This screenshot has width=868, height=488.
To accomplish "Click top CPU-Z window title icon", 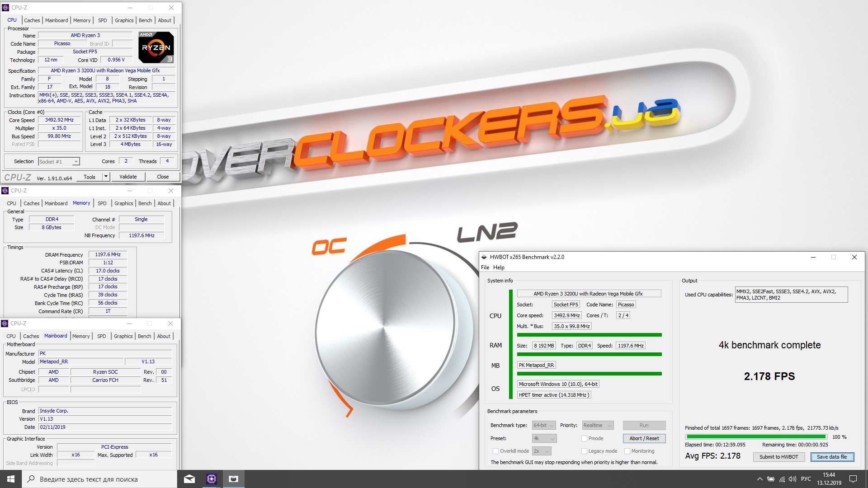I will (5, 8).
